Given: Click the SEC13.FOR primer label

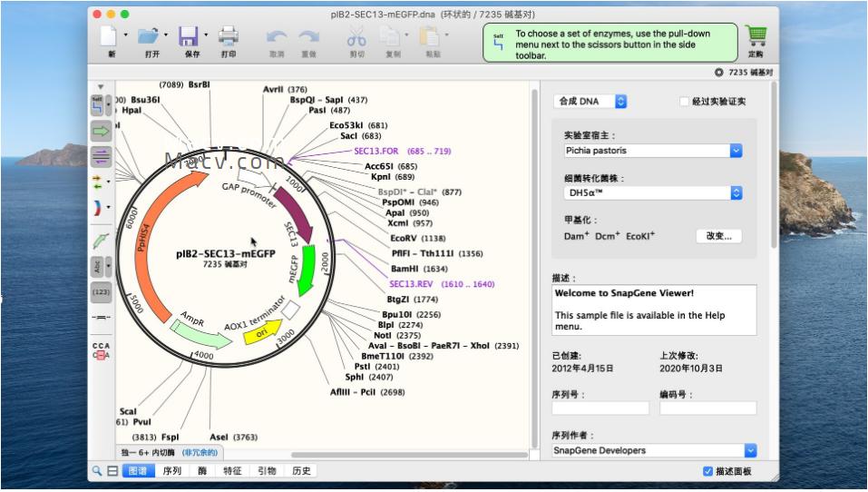Looking at the screenshot, I should click(375, 152).
